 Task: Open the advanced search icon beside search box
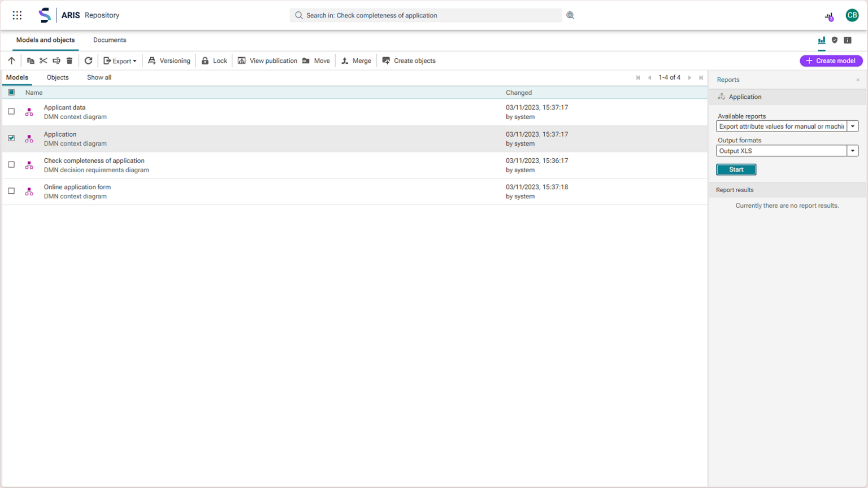coord(570,15)
